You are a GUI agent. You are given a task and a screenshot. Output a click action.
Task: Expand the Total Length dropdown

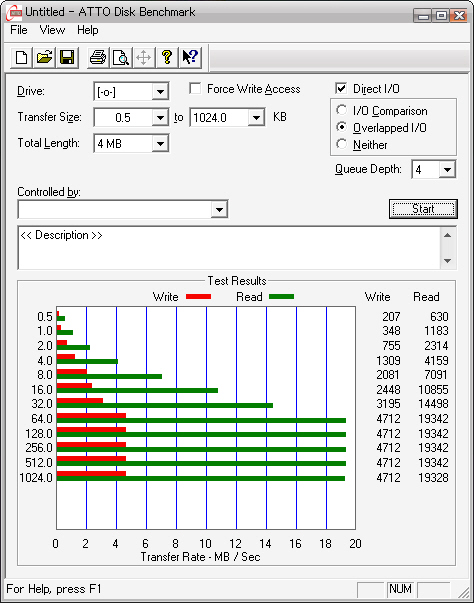click(160, 144)
